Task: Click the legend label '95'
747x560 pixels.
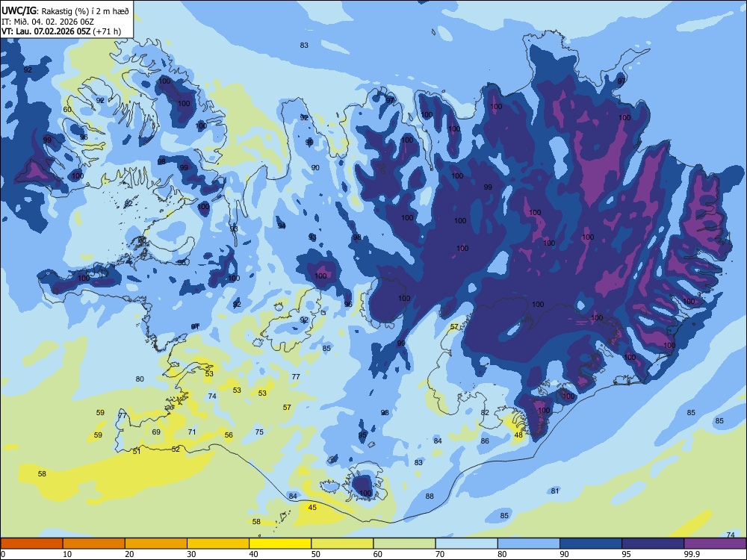Action: [x=626, y=554]
